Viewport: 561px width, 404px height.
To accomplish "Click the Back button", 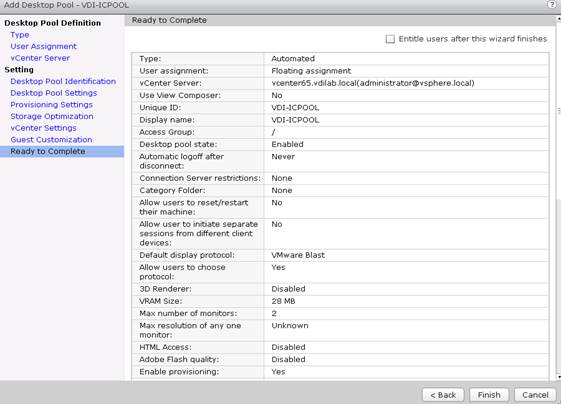I will pos(443,395).
